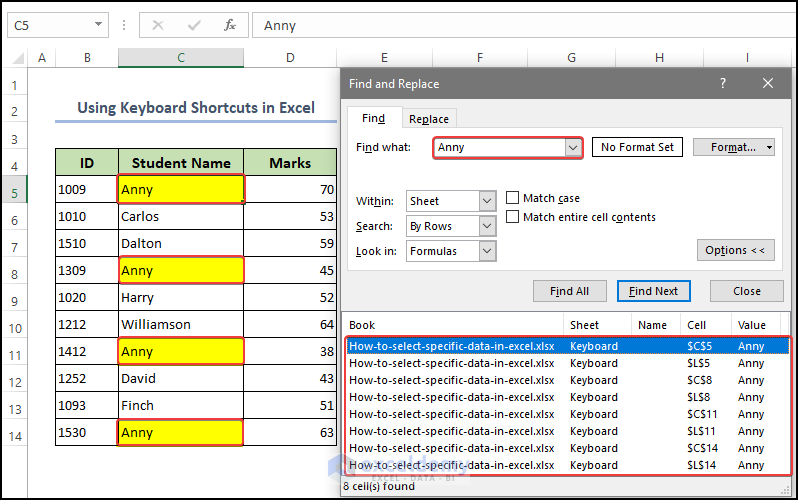Click the select-all corner triangle
798x500 pixels.
point(14,59)
